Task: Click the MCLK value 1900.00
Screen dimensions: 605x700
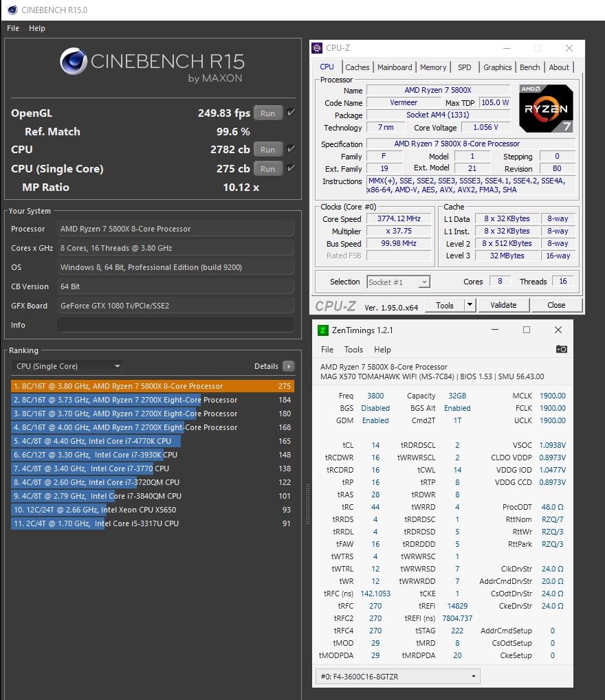Action: pyautogui.click(x=553, y=396)
